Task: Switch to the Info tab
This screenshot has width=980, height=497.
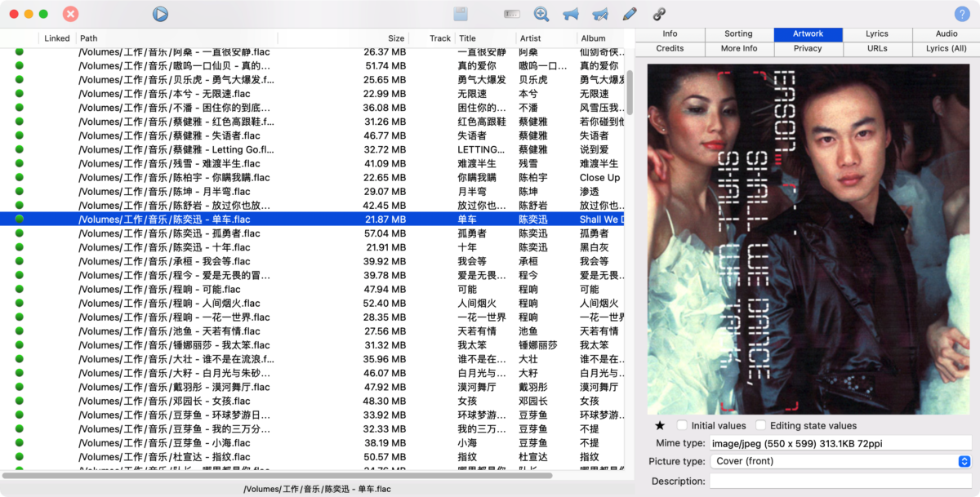Action: [670, 33]
